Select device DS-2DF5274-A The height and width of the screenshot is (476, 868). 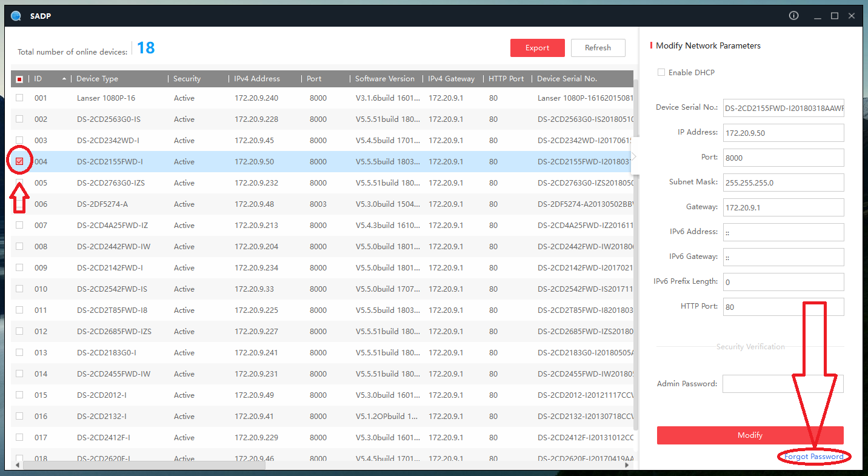102,204
